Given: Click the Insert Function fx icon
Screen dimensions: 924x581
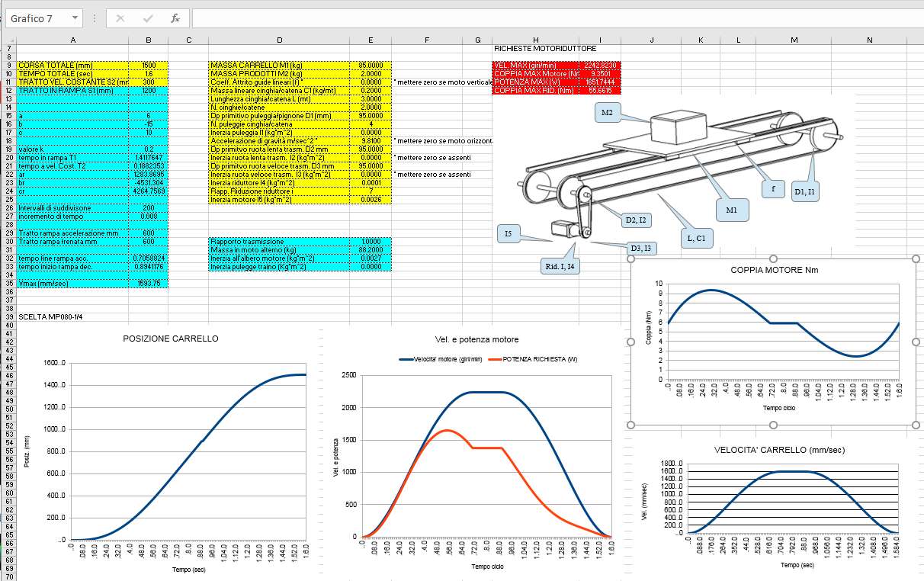Looking at the screenshot, I should [175, 18].
